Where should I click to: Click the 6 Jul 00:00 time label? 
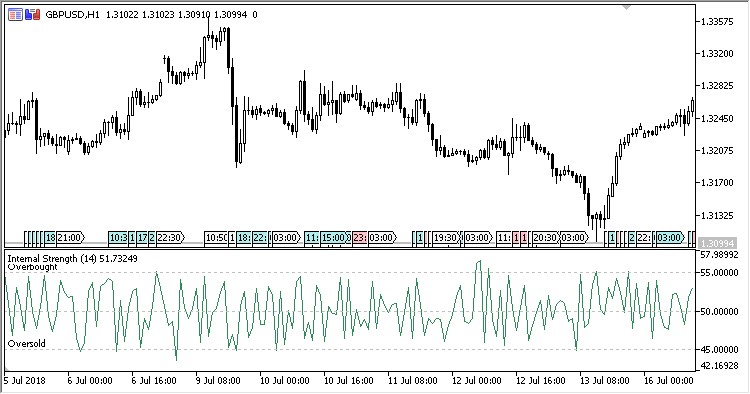90,381
